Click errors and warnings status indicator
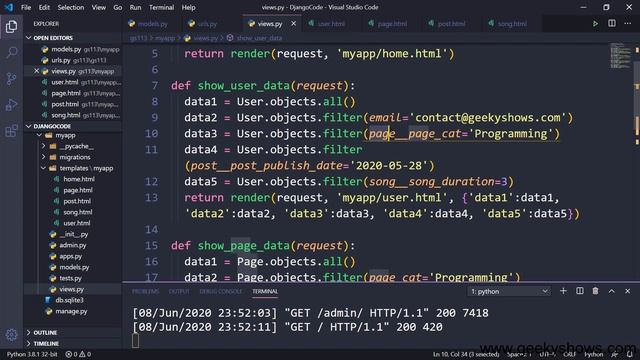Viewport: 640px width, 360px height. click(78, 354)
